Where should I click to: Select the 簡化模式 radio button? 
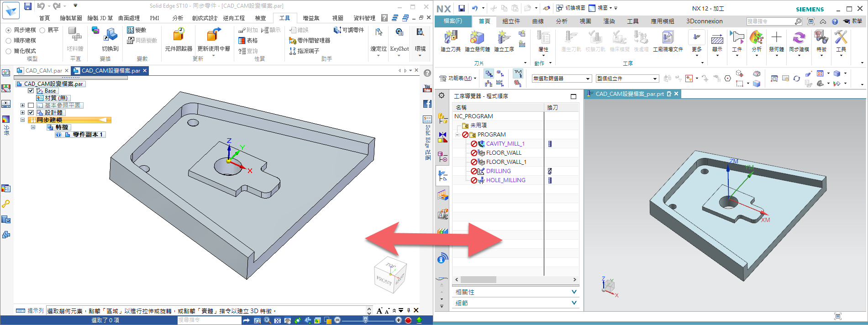point(9,51)
